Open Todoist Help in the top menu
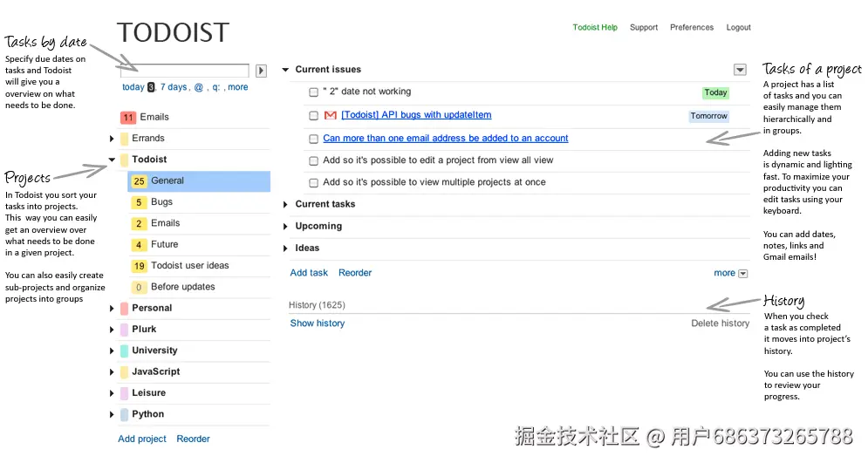The width and height of the screenshot is (868, 463). tap(595, 27)
